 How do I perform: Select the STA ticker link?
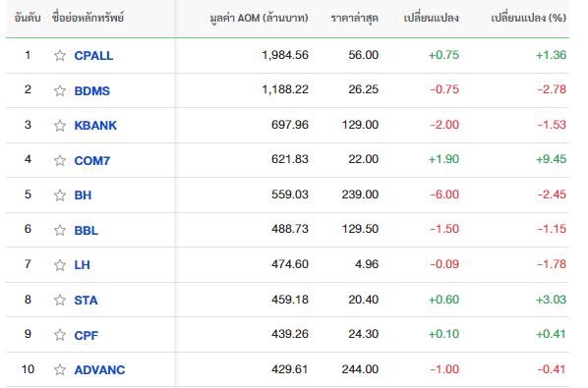[86, 300]
